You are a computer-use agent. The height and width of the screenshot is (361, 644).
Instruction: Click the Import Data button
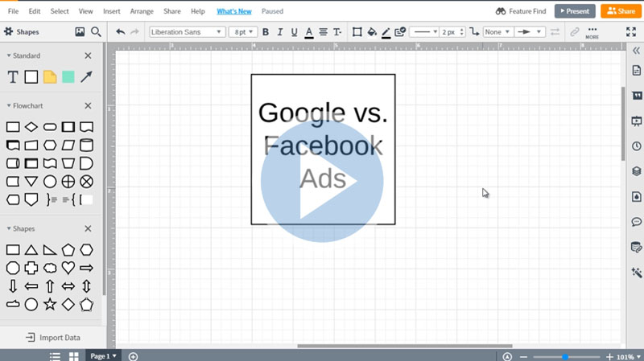point(52,338)
